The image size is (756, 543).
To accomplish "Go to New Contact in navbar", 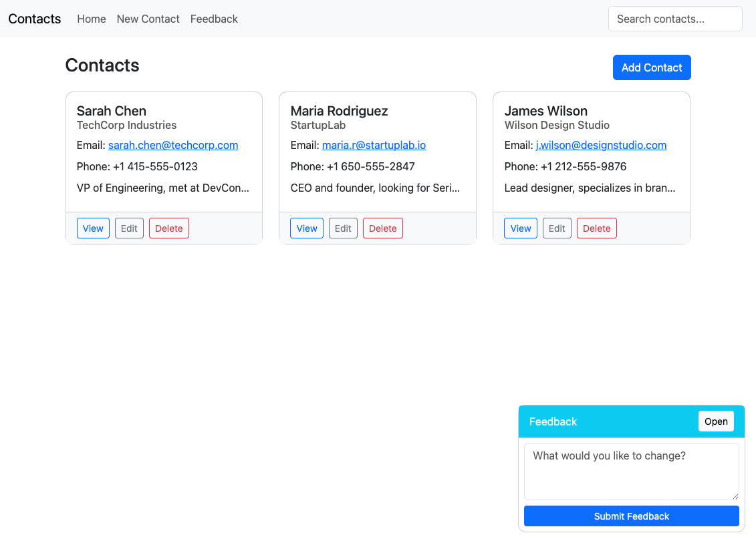I will [x=148, y=19].
